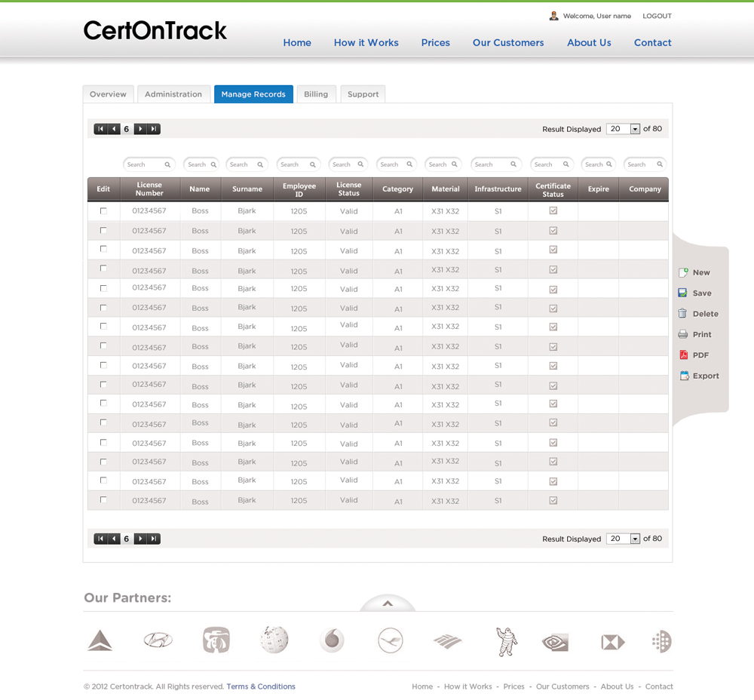
Task: Tick Edit checkbox in last table row
Action: [103, 499]
